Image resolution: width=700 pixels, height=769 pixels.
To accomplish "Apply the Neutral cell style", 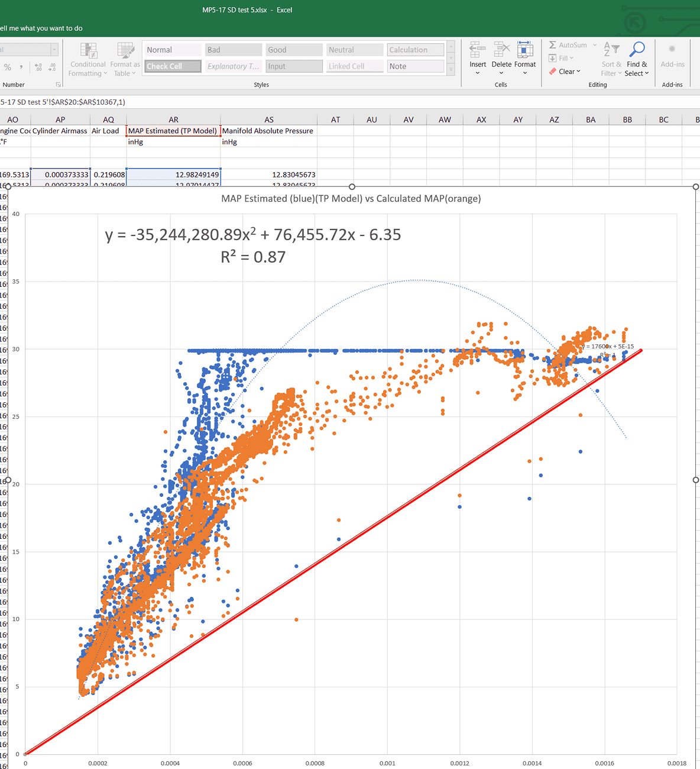I will point(355,50).
